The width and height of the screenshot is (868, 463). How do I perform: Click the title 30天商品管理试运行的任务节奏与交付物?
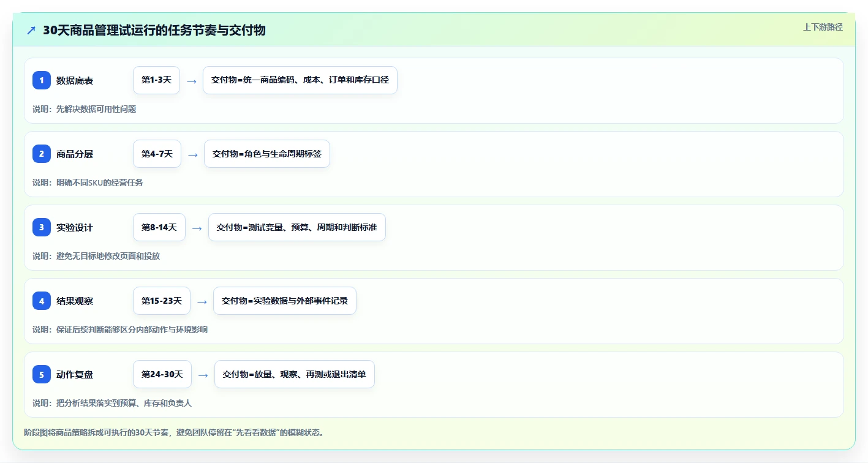154,30
